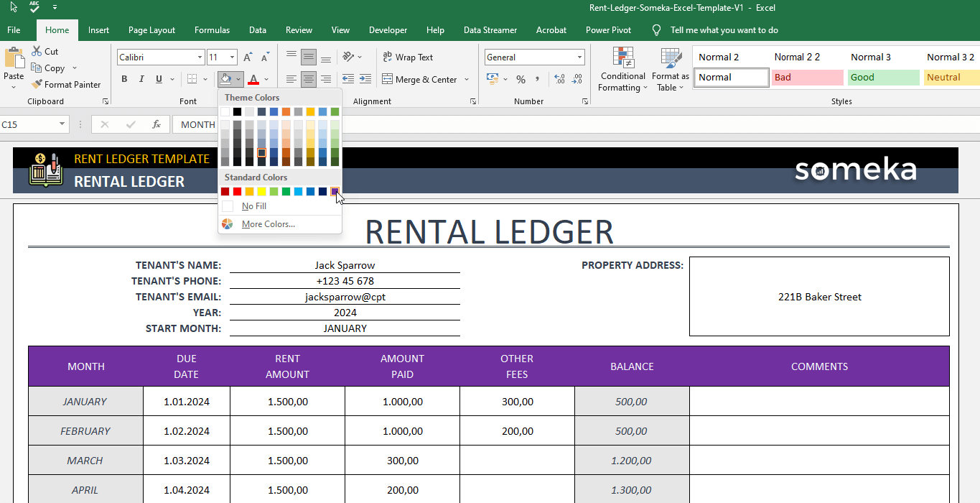Screen dimensions: 980x503
Task: Toggle Italic formatting
Action: [141, 79]
